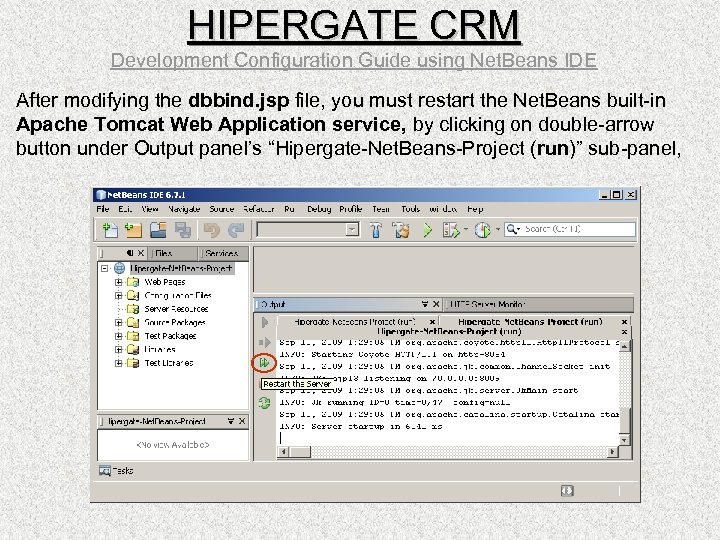720x540 pixels.
Task: Run the main project with green arrow
Action: click(428, 230)
